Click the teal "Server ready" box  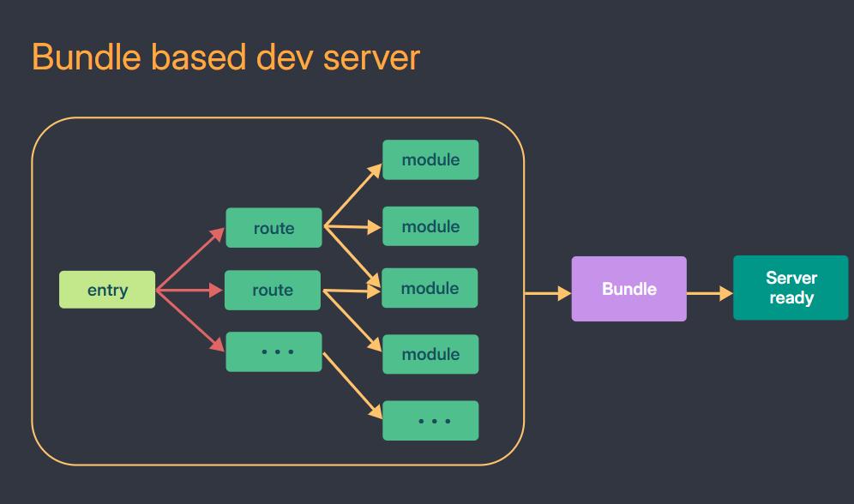click(791, 288)
